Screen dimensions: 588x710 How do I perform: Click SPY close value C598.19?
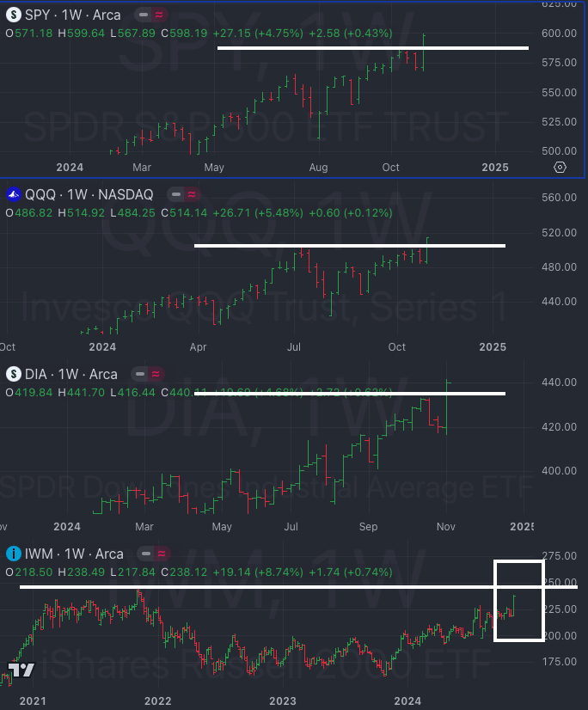click(184, 34)
